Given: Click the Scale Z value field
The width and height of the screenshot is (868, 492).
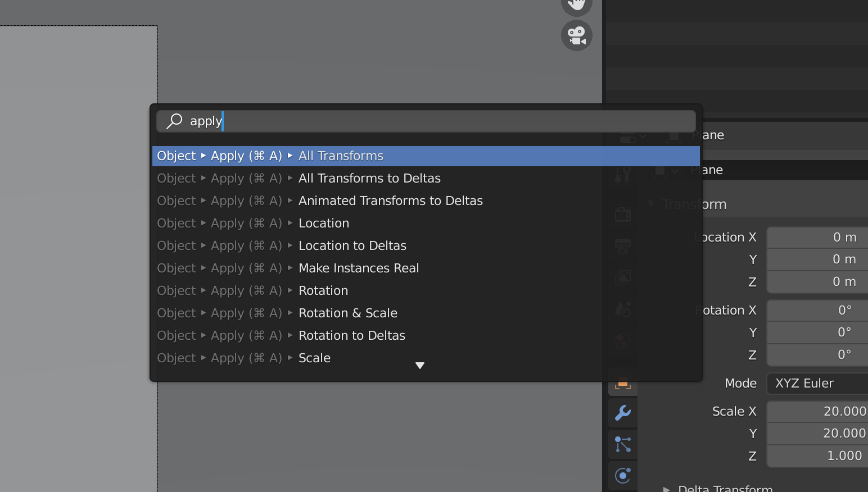Looking at the screenshot, I should (x=817, y=455).
